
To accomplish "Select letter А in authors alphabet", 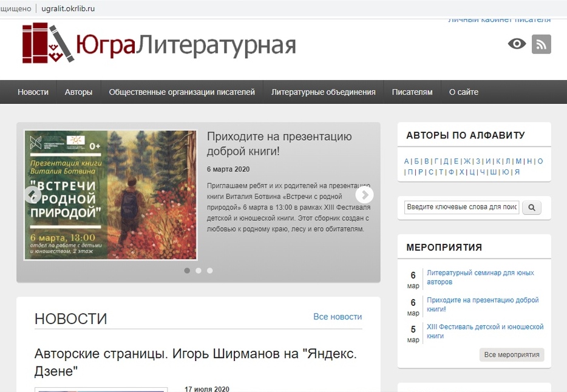I will tap(407, 161).
